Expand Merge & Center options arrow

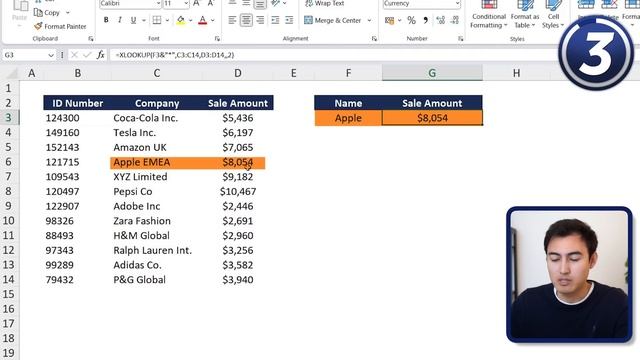point(369,20)
